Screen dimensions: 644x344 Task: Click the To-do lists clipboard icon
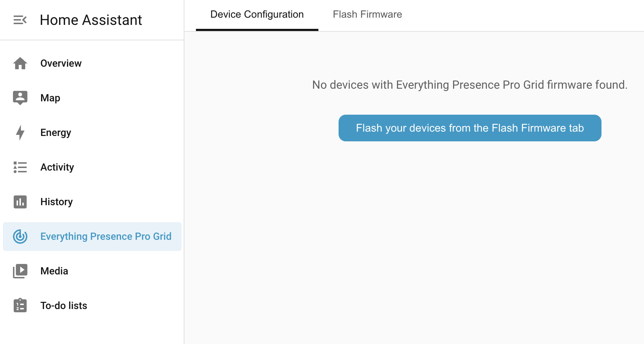coord(20,305)
